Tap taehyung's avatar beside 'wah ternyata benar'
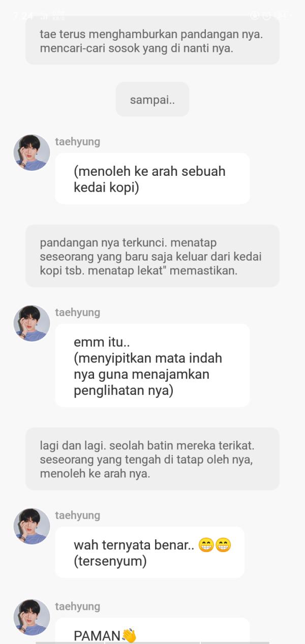Viewport: 305px width, 644px height. point(32,526)
